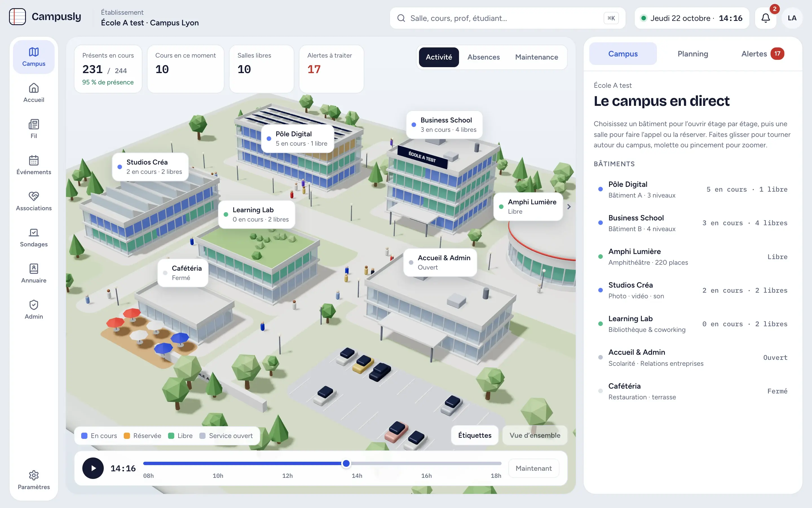Click Learning Lab map label

256,214
